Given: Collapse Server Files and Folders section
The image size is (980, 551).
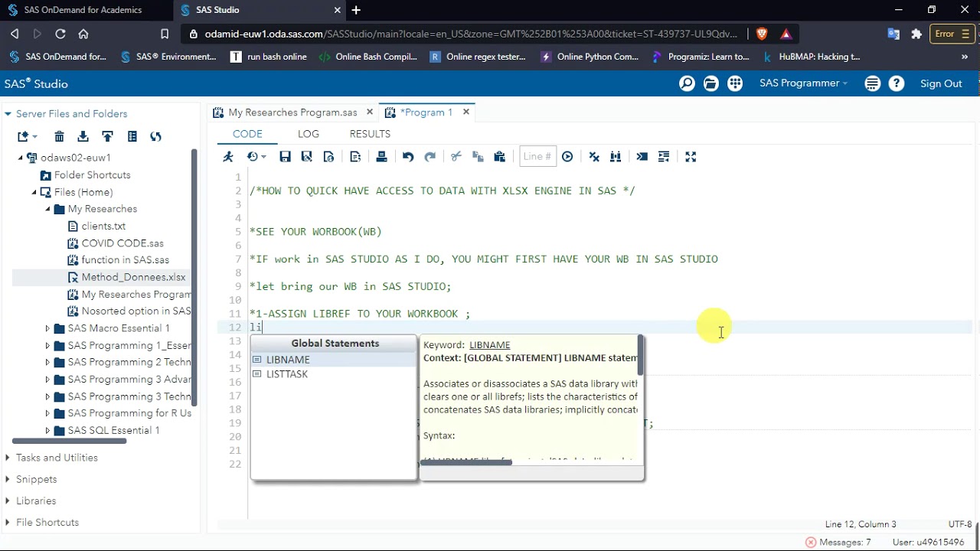Looking at the screenshot, I should point(8,114).
